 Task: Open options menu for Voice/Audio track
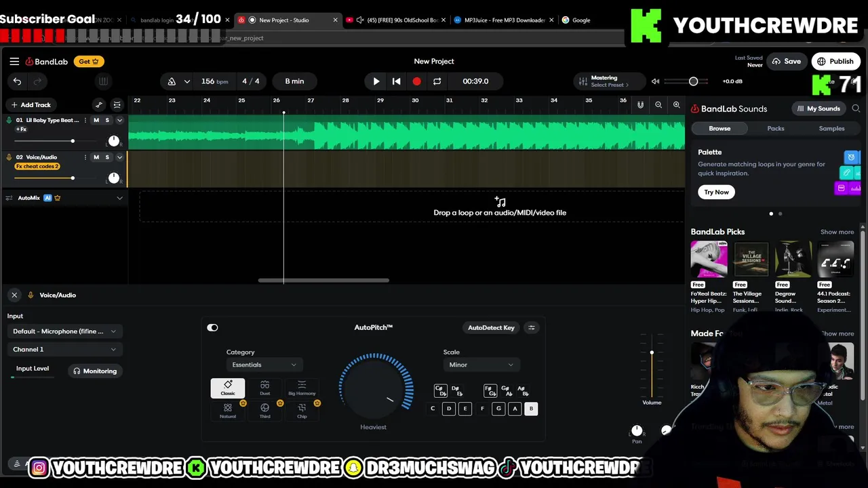click(85, 157)
